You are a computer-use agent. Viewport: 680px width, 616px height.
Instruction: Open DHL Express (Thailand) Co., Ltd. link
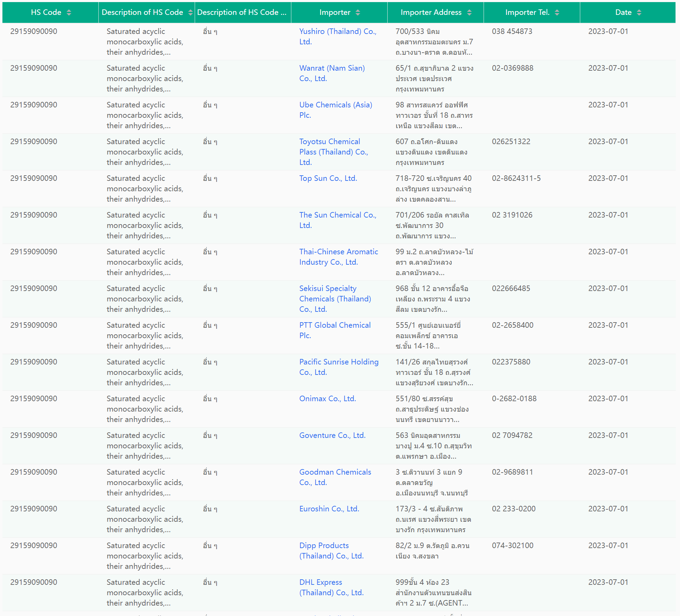click(x=332, y=587)
